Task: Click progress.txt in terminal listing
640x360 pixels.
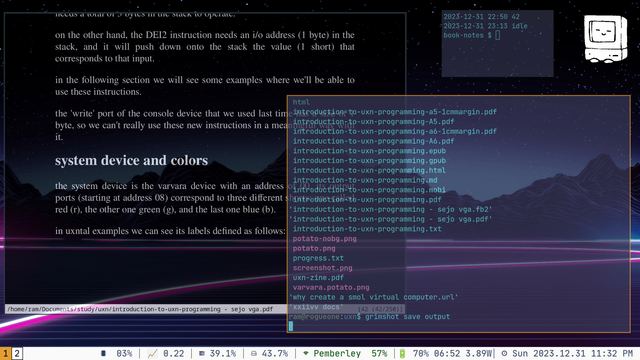Action: pos(318,258)
